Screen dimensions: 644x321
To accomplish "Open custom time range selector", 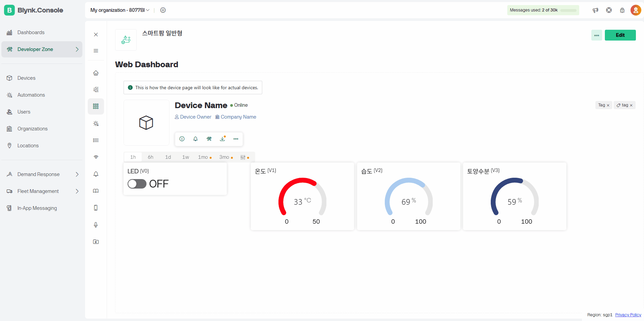I will point(245,157).
